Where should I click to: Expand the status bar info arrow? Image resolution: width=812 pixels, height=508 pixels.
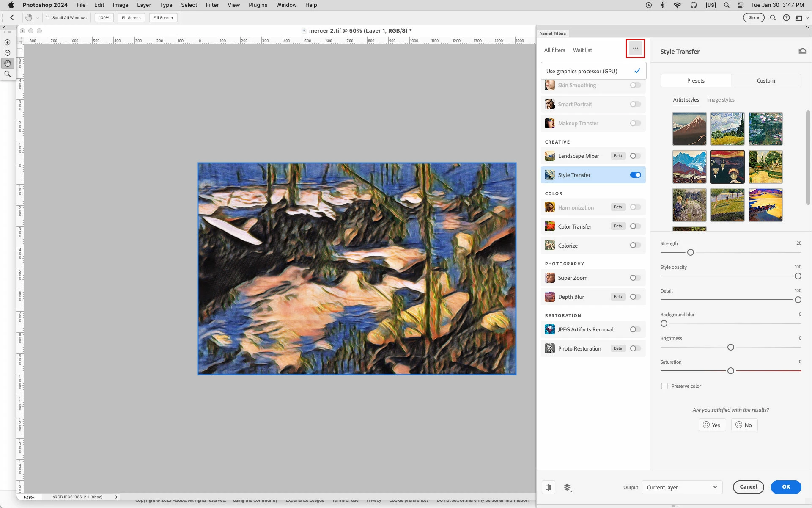pos(116,497)
